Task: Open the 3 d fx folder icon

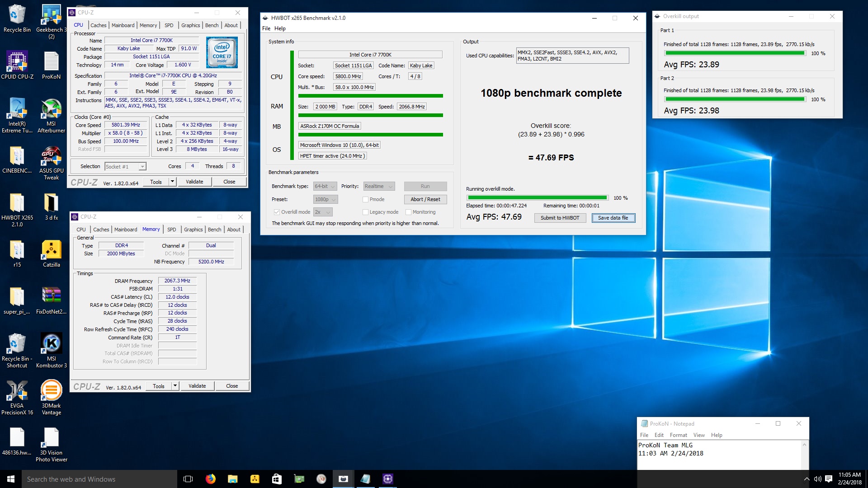Action: tap(51, 206)
